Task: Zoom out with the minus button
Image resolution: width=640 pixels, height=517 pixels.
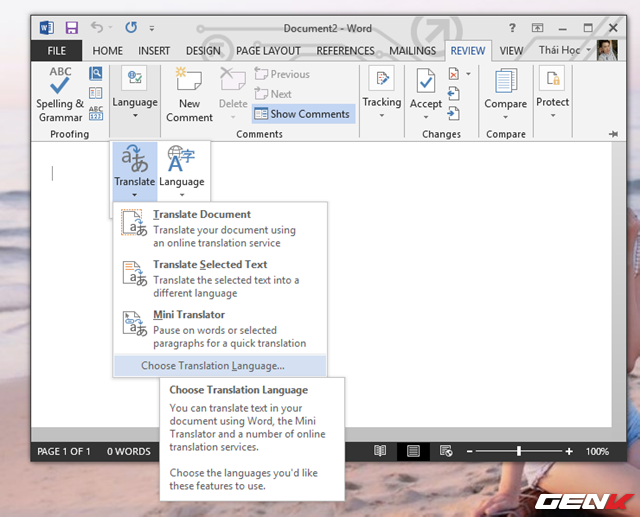Action: (x=469, y=451)
